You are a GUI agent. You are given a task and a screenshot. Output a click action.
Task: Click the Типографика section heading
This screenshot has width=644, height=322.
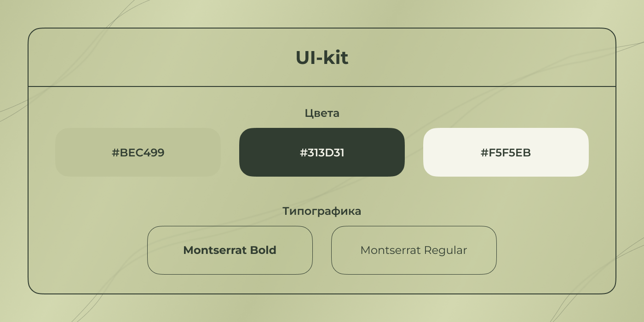322,211
